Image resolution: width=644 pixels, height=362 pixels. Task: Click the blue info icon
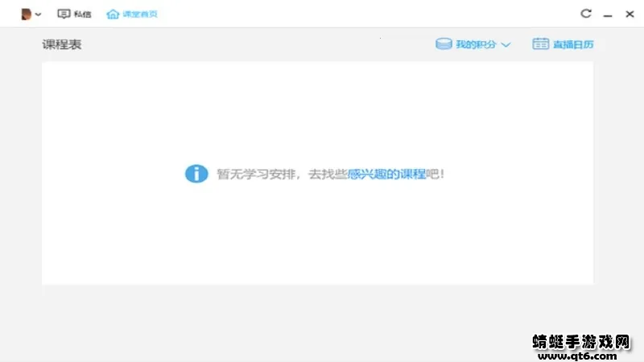point(196,174)
